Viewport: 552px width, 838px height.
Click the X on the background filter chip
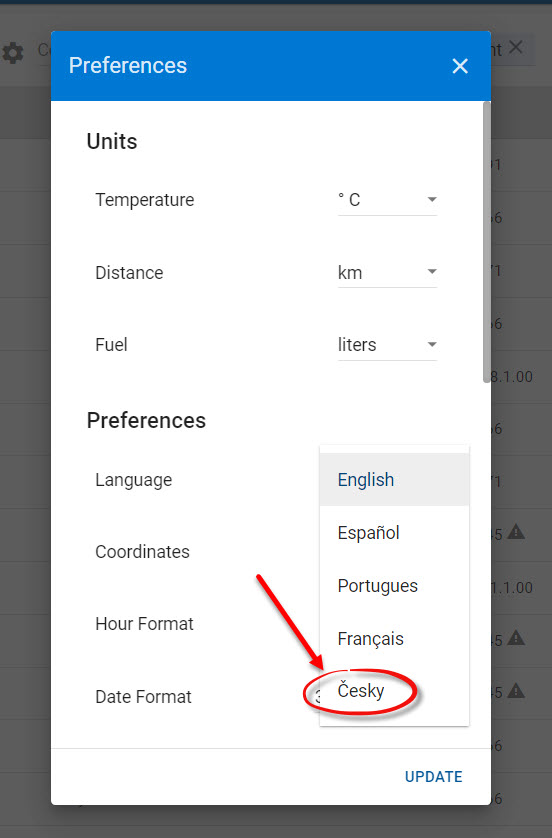516,48
